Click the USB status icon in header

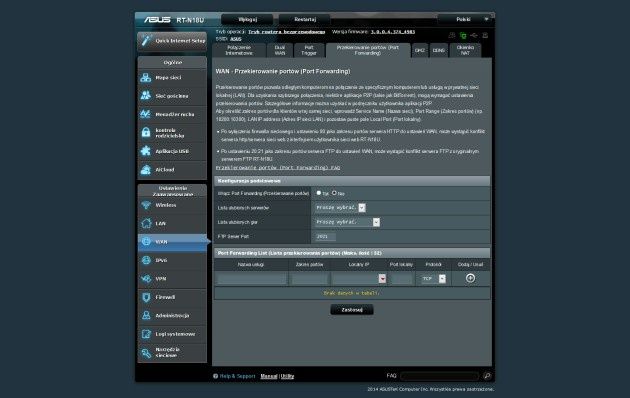(x=474, y=35)
